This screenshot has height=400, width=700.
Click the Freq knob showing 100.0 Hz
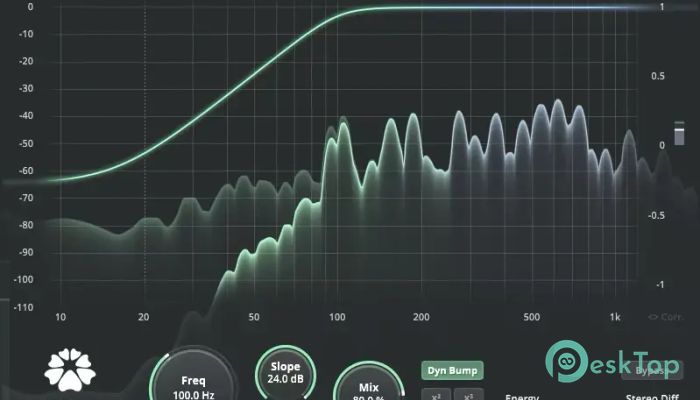pyautogui.click(x=194, y=384)
